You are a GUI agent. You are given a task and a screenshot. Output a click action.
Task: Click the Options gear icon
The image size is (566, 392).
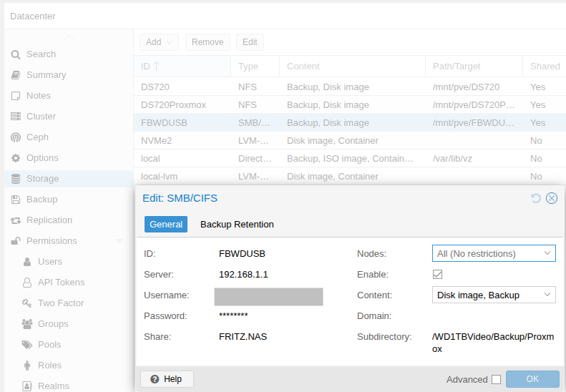pyautogui.click(x=16, y=158)
